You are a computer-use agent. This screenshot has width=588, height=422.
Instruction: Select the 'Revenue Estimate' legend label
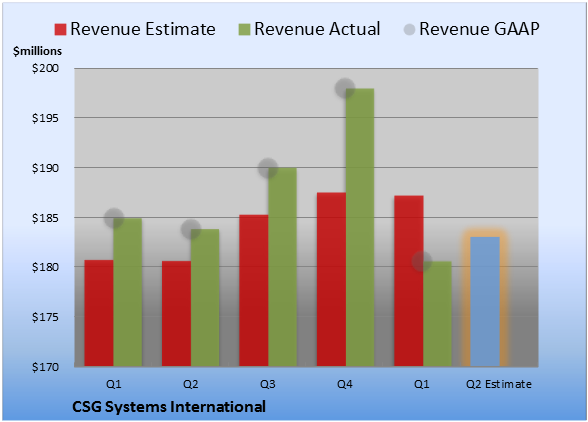coord(143,29)
